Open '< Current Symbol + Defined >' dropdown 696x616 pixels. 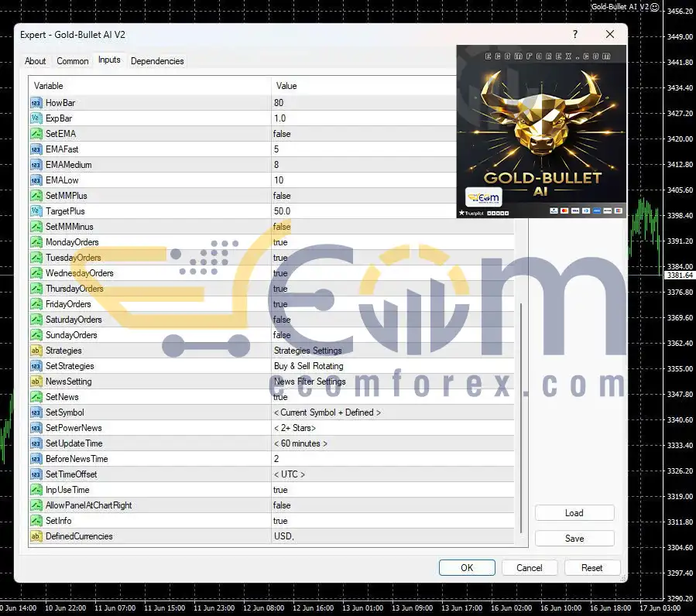327,412
